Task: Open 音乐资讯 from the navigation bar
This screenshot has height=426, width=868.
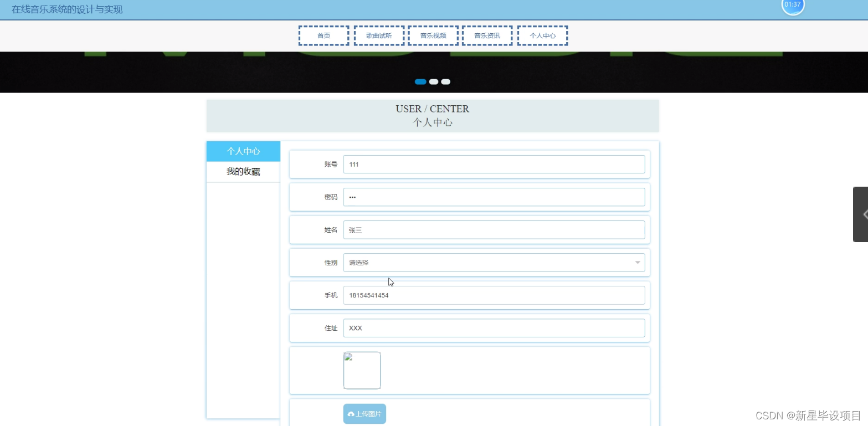Action: (486, 35)
